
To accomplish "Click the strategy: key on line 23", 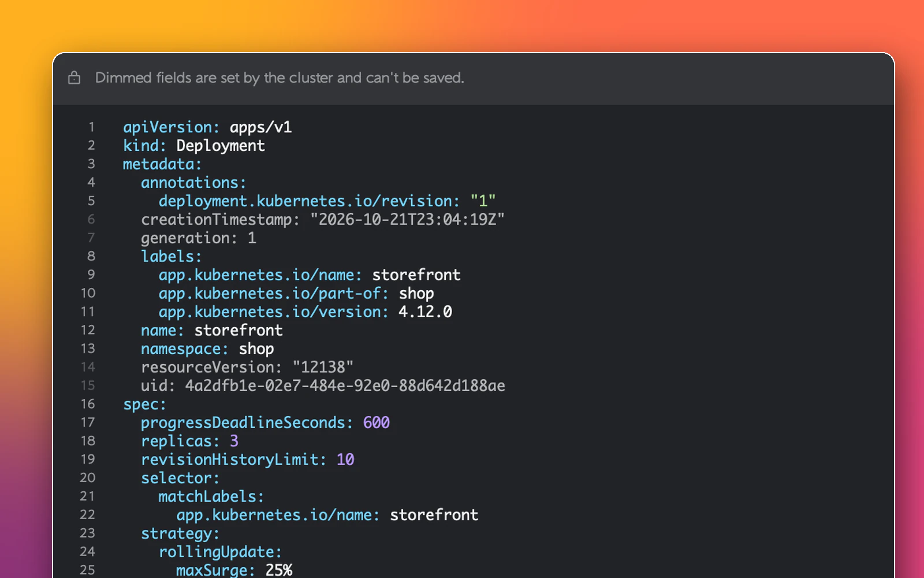I will pyautogui.click(x=180, y=534).
